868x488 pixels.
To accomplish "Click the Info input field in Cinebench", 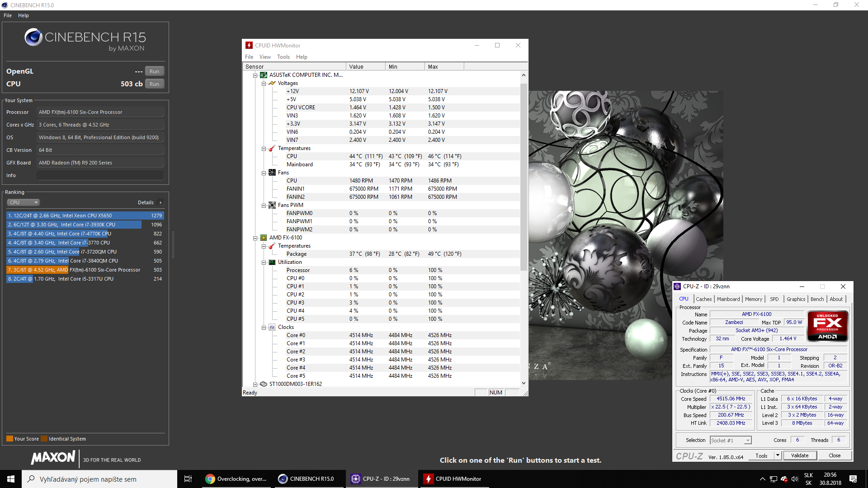I will pyautogui.click(x=100, y=175).
